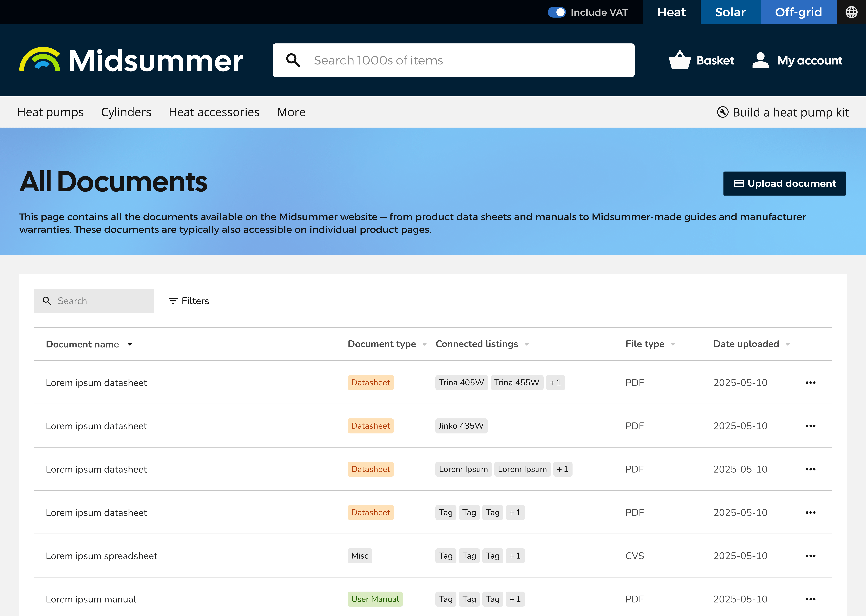866x616 pixels.
Task: Sort by Document name arrow
Action: click(130, 344)
